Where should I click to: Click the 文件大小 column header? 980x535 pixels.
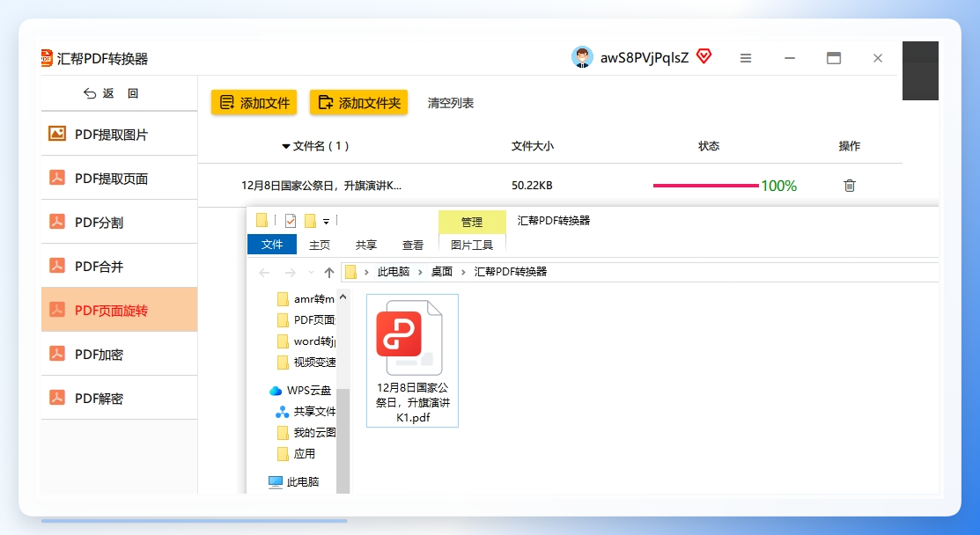point(533,146)
